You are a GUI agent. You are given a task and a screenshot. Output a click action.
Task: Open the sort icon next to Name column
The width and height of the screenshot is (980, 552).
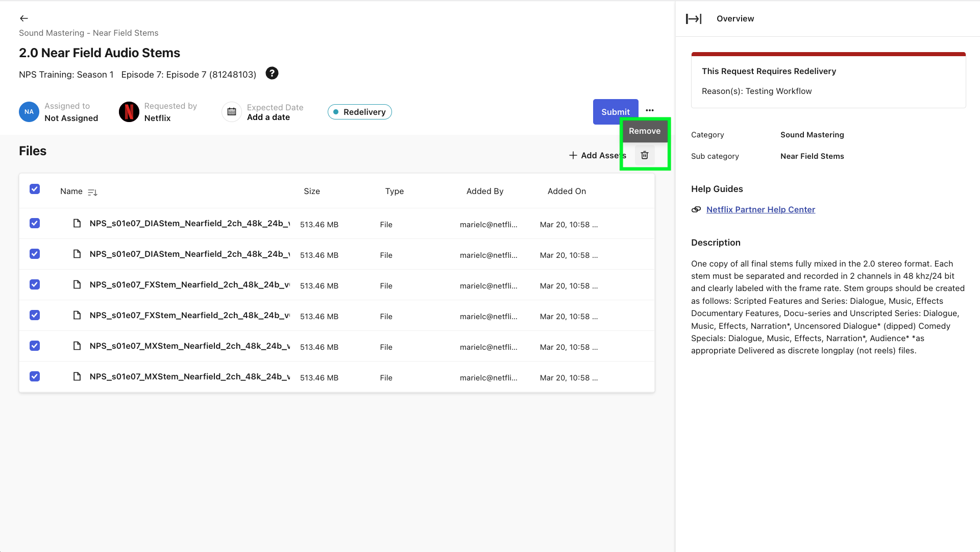pos(92,192)
